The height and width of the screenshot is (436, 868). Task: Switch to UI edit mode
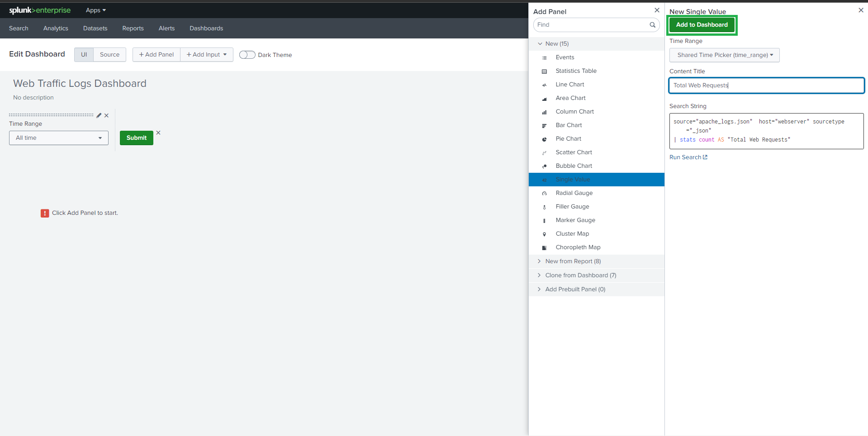click(84, 55)
